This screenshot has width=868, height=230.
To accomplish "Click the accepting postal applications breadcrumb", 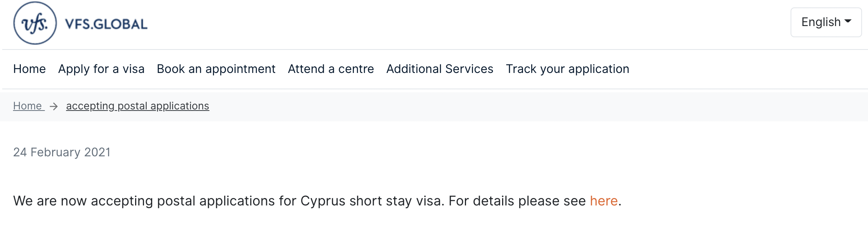I will pos(137,106).
